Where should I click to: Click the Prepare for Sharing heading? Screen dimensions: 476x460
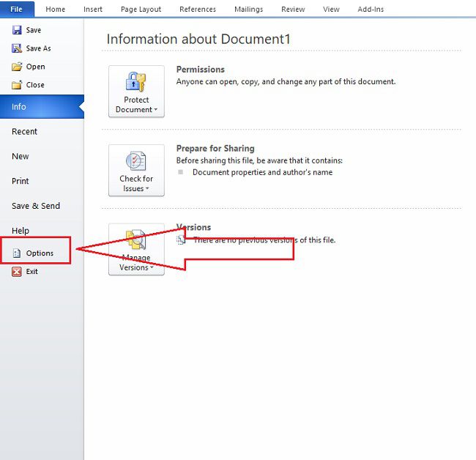click(215, 149)
